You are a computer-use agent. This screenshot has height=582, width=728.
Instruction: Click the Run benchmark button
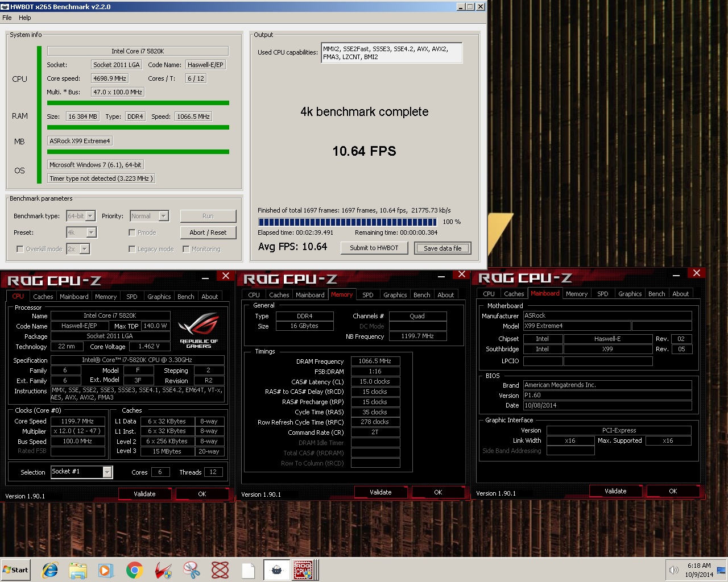pyautogui.click(x=208, y=216)
